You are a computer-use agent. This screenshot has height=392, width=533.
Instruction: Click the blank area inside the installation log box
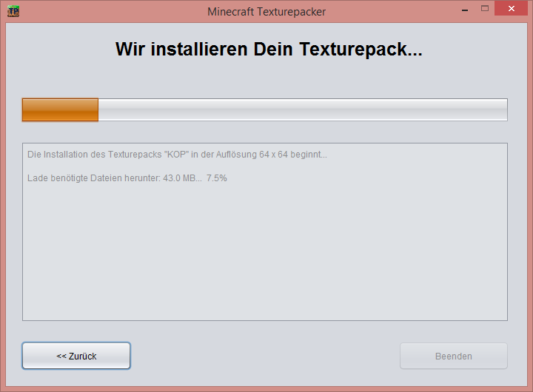tap(265, 251)
